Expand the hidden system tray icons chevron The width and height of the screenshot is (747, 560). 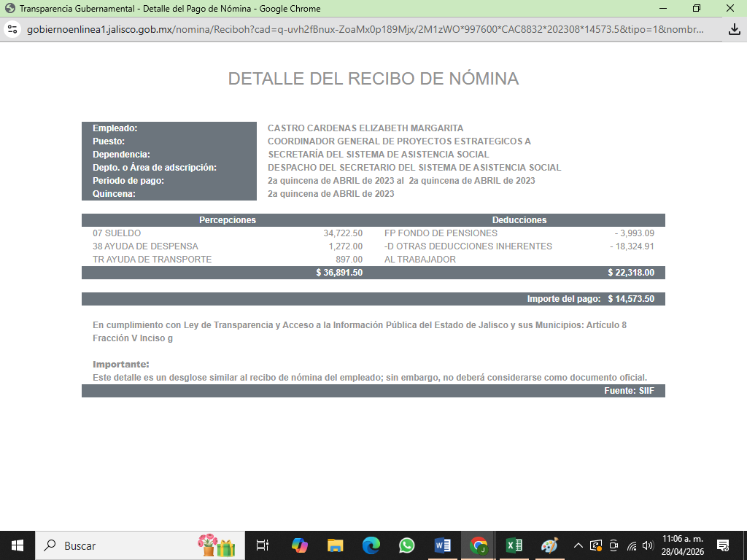click(x=578, y=545)
